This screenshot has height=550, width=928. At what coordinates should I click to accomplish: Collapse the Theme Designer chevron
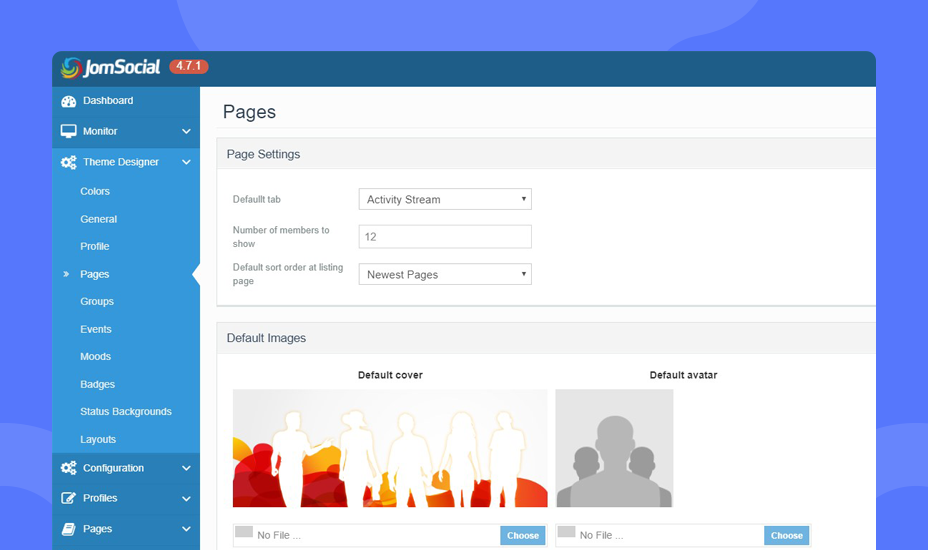(186, 162)
